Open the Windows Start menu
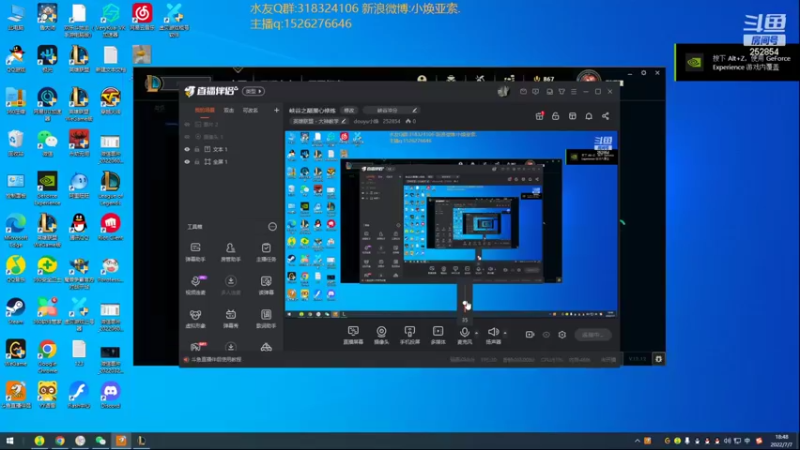This screenshot has height=450, width=800. [10, 441]
